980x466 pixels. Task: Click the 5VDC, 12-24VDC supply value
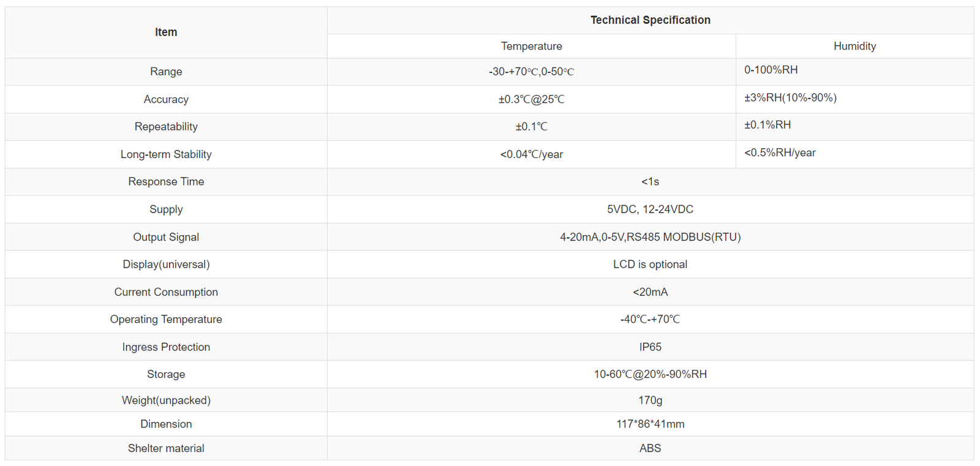(x=650, y=209)
